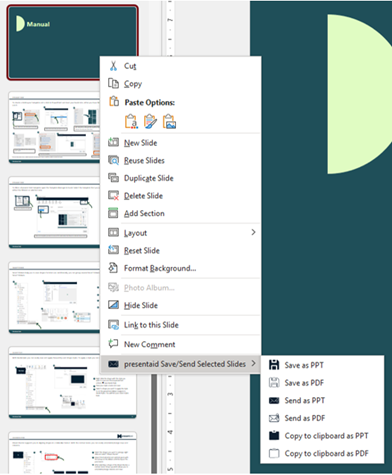Select New Comment menu entry
Image resolution: width=392 pixels, height=475 pixels.
[x=180, y=344]
